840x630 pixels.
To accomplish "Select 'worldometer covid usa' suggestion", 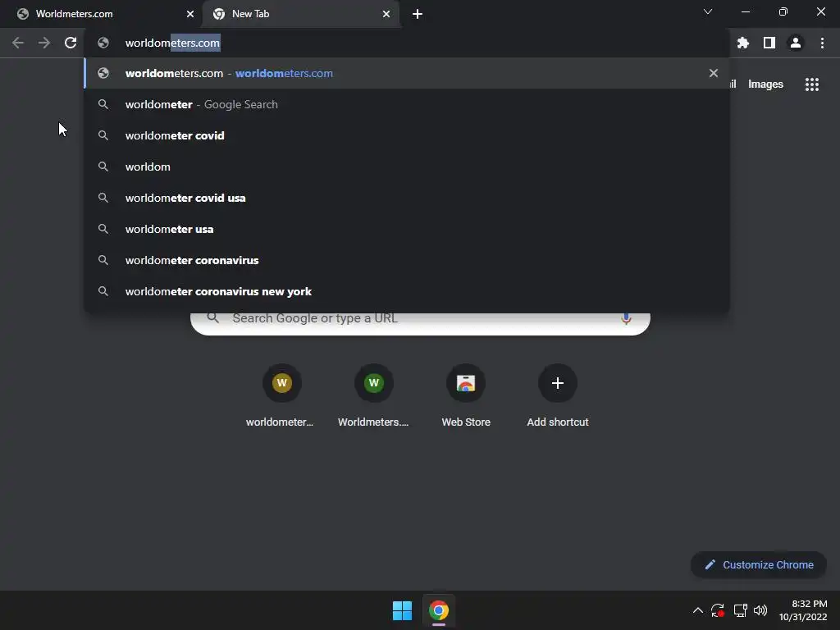I will pos(407,198).
